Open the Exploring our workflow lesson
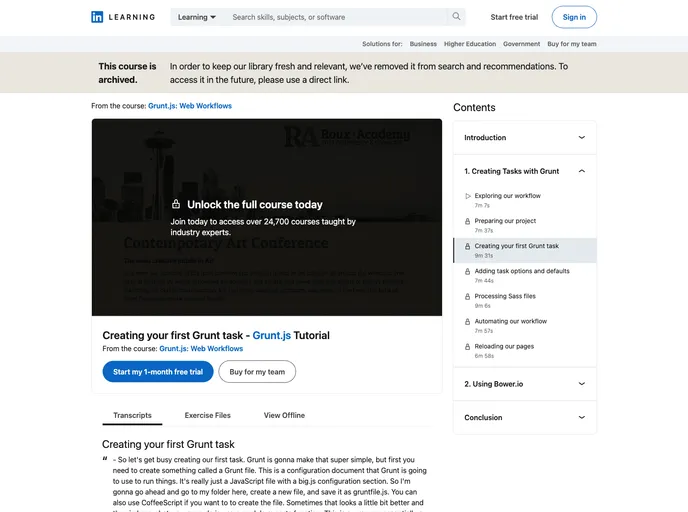 tap(524, 200)
